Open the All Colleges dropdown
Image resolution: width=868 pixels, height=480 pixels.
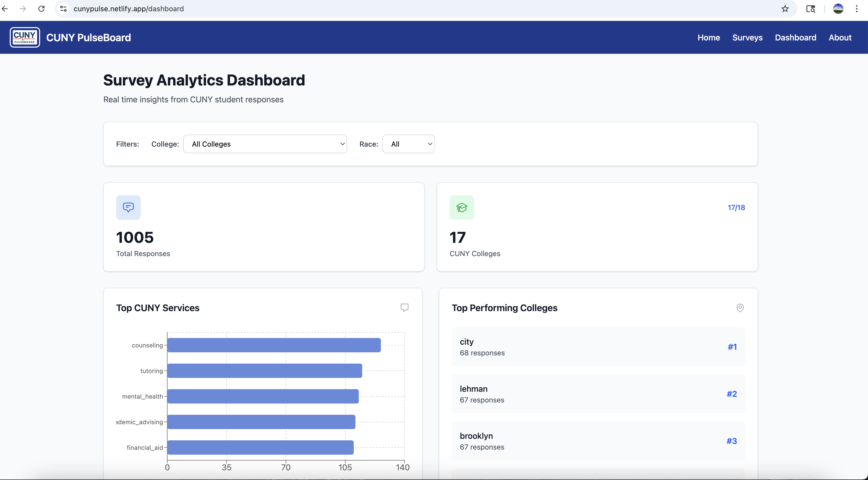point(265,144)
